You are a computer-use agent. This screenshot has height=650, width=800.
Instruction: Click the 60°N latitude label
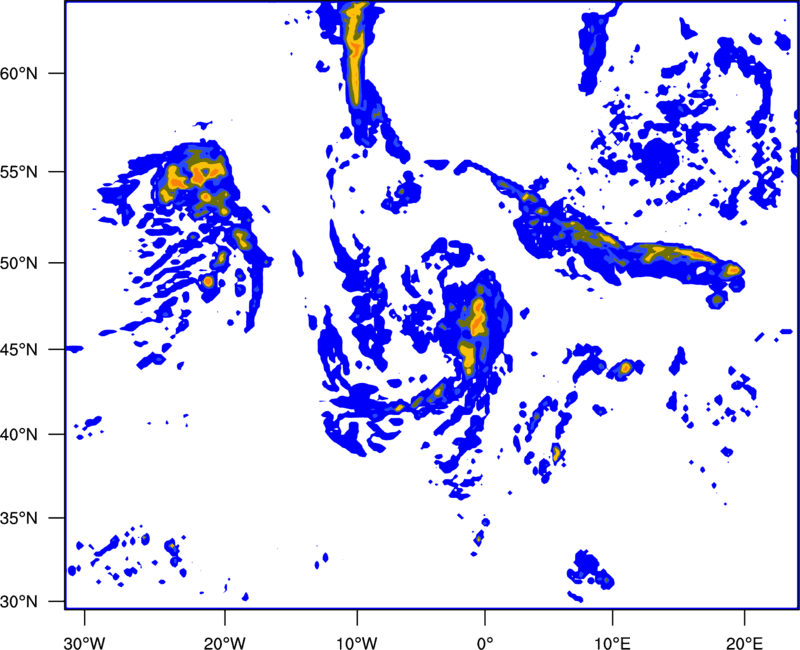point(19,73)
